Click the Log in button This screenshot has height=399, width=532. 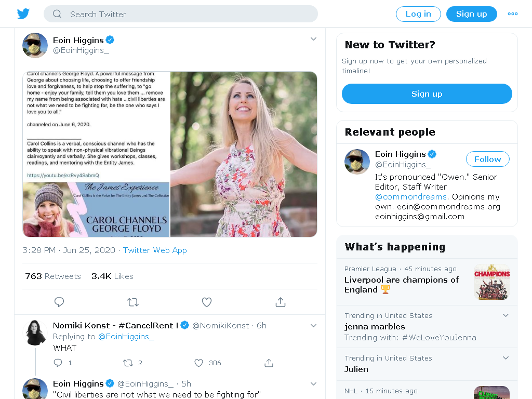coord(418,14)
